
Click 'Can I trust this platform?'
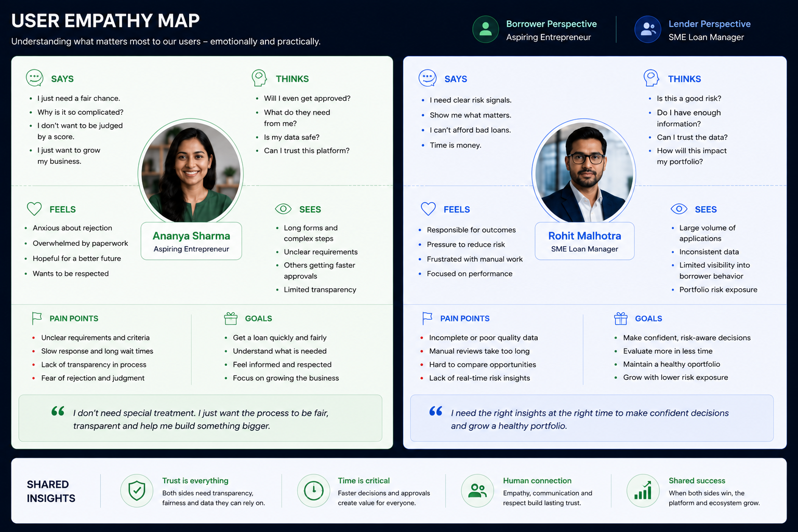tap(307, 151)
